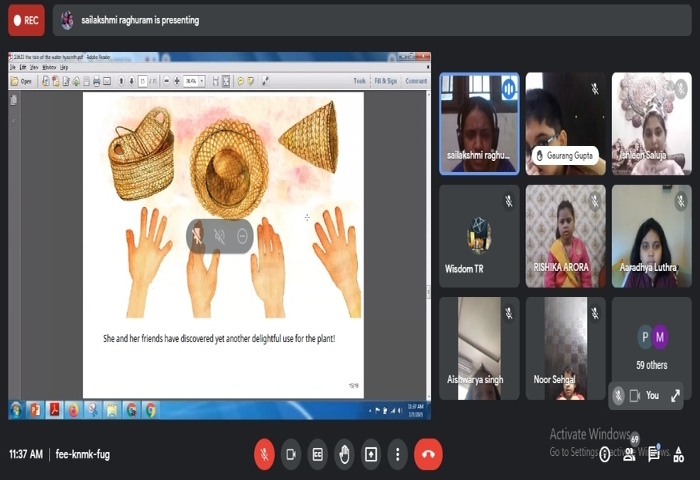Expand your self-view with the diagonal arrows
Screen dimensions: 700x480
(x=675, y=396)
